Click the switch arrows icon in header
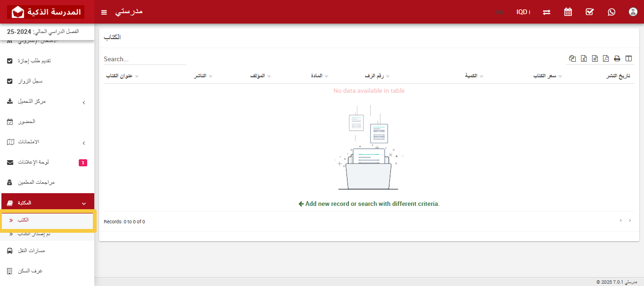Screen dimensions: 644x286 (x=546, y=12)
